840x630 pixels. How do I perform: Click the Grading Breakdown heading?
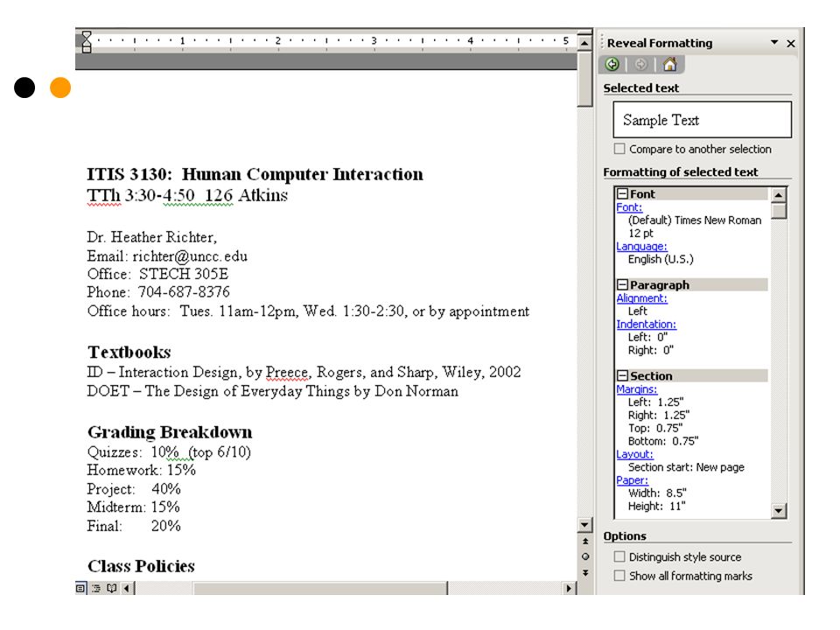(x=170, y=431)
